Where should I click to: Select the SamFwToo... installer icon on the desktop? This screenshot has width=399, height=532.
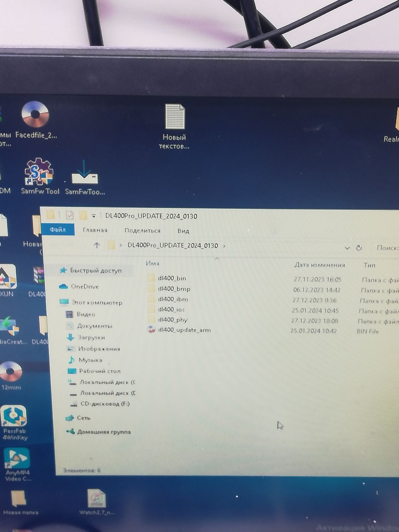(x=85, y=177)
